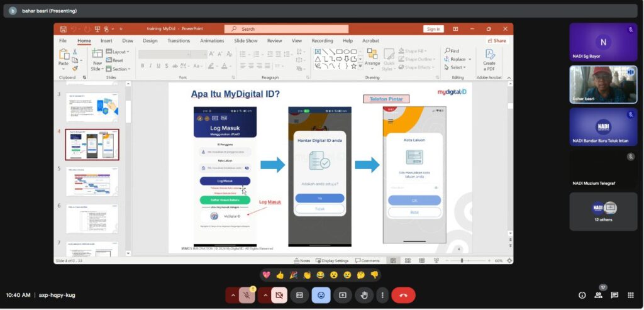Expand audio settings arrow beside microphone
Image resolution: width=644 pixels, height=310 pixels.
[x=233, y=295]
